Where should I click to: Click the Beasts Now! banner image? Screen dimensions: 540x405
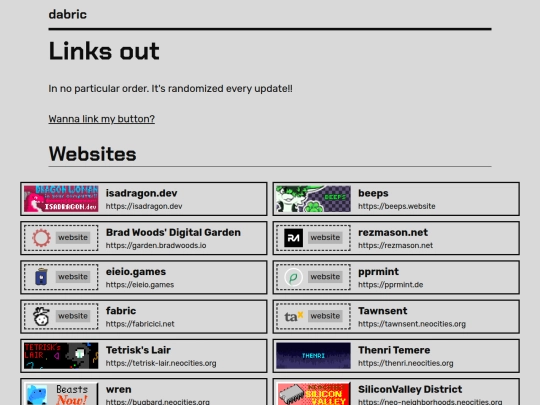click(61, 393)
